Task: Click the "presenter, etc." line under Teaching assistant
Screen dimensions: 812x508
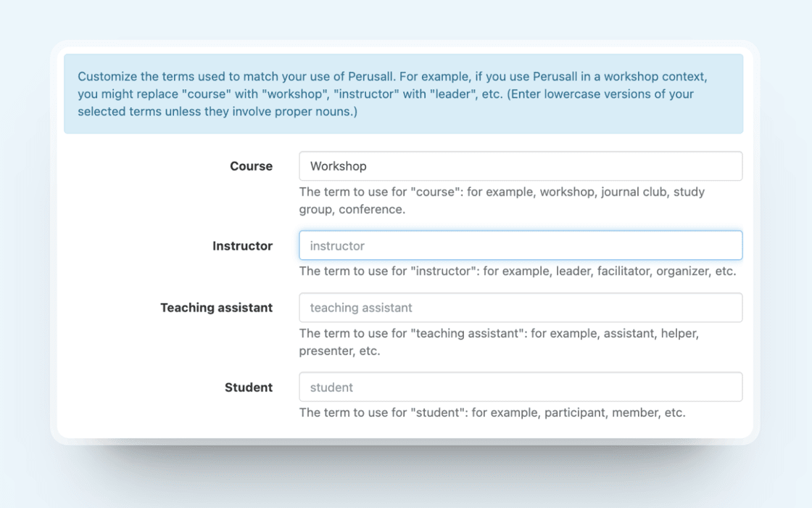Action: 339,351
